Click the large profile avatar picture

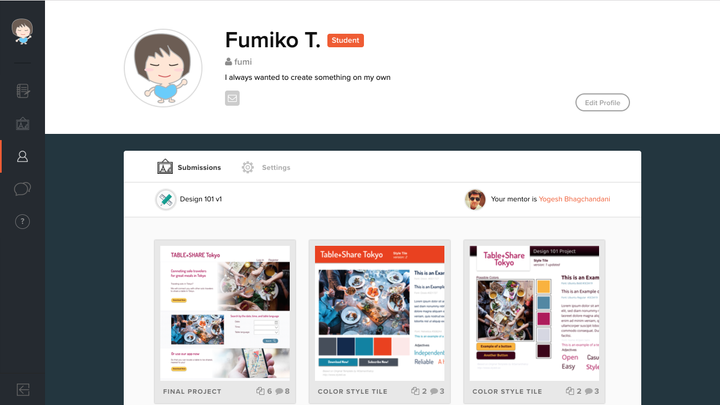click(x=163, y=68)
